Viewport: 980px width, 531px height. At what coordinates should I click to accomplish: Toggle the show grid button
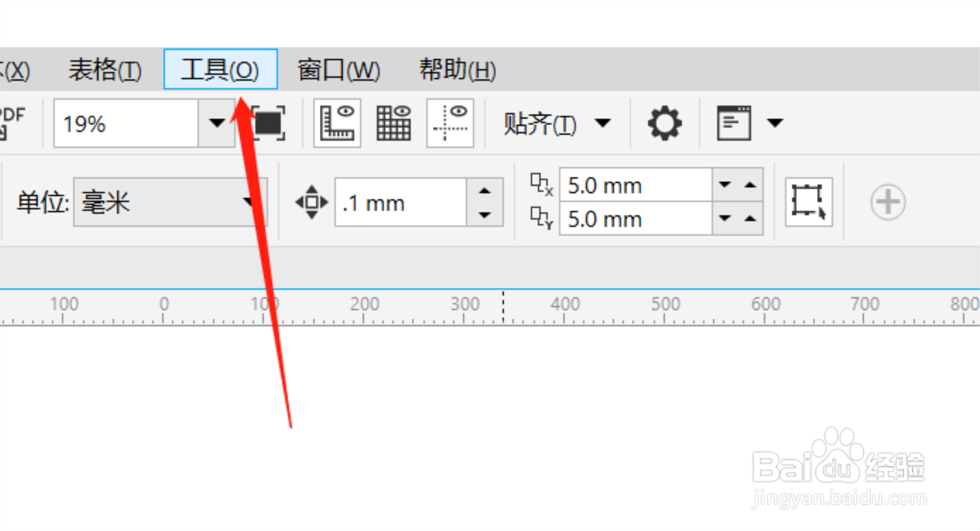(393, 123)
